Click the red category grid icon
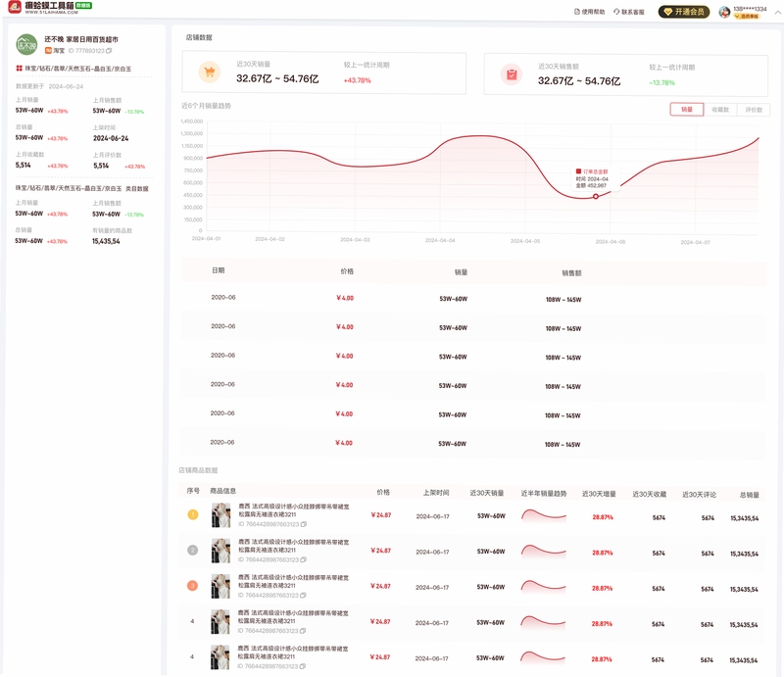The width and height of the screenshot is (784, 677). pos(19,68)
